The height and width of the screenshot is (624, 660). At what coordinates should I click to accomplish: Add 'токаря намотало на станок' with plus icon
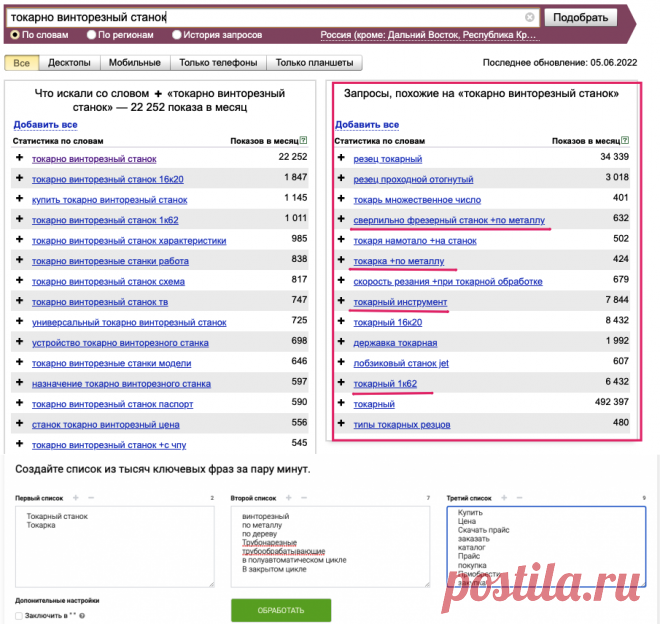(341, 239)
